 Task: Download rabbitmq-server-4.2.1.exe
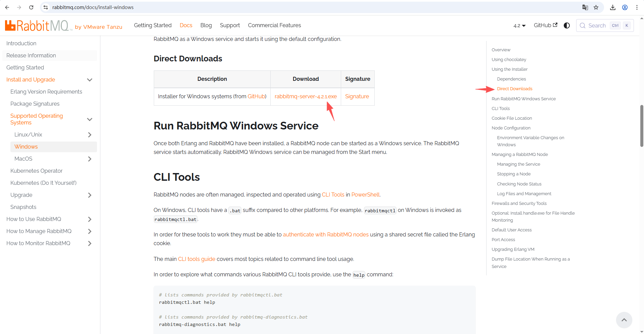click(306, 97)
